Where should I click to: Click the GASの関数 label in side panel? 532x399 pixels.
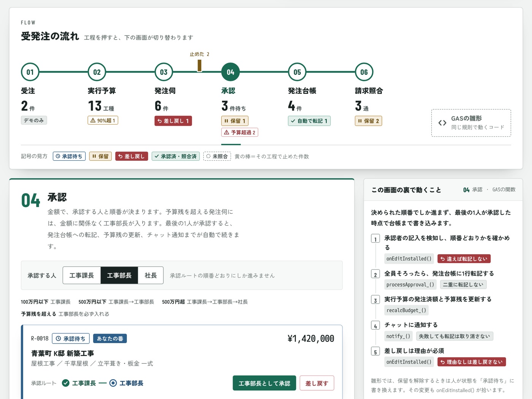coord(504,190)
